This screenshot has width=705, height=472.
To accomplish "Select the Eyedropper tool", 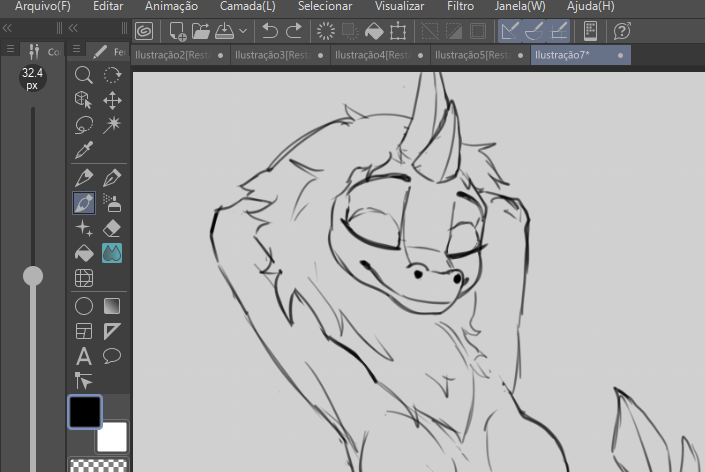I will 84,150.
